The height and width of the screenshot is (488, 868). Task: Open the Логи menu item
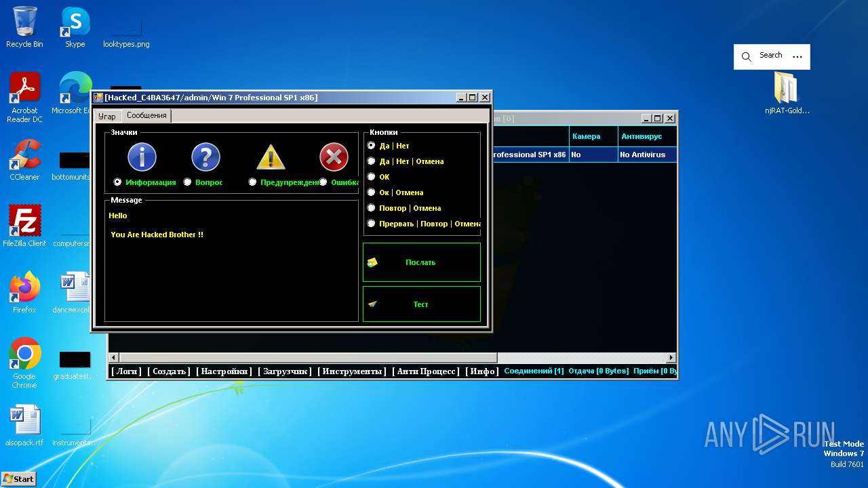126,371
